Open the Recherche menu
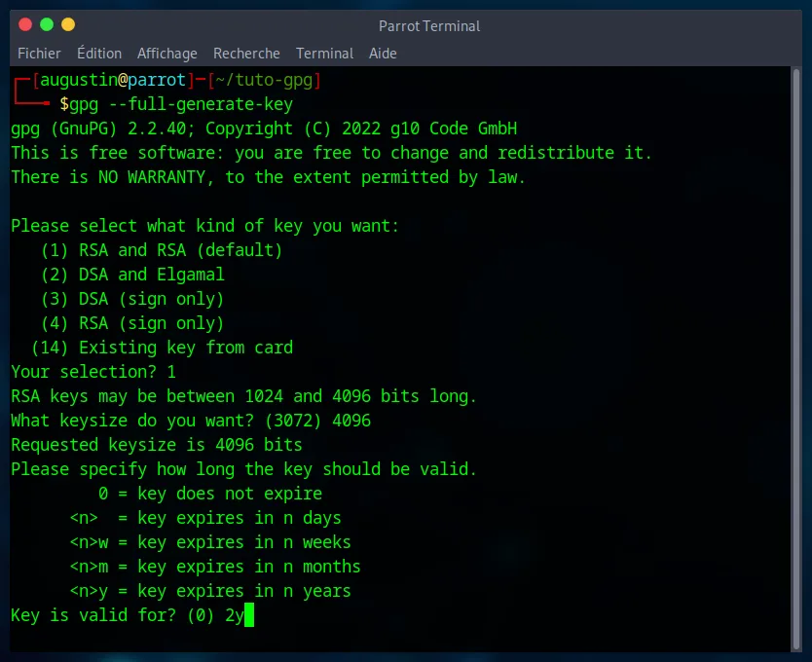 click(x=246, y=54)
